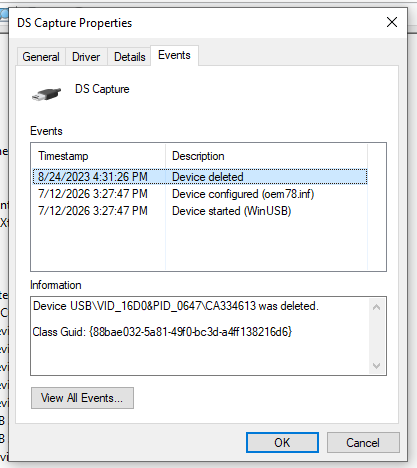Click the Timestamp column header
Screen dimensions: 417x468
(x=99, y=156)
